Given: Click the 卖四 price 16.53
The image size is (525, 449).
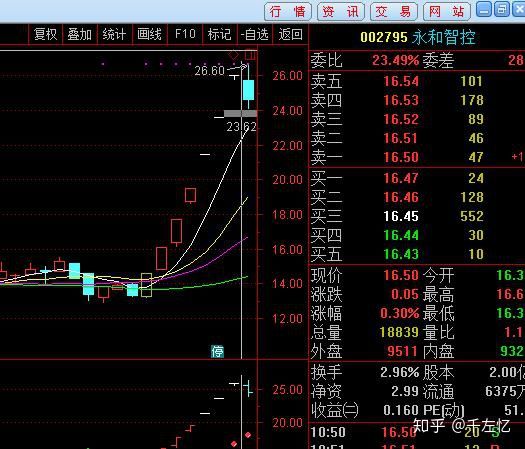Looking at the screenshot, I should (401, 100).
